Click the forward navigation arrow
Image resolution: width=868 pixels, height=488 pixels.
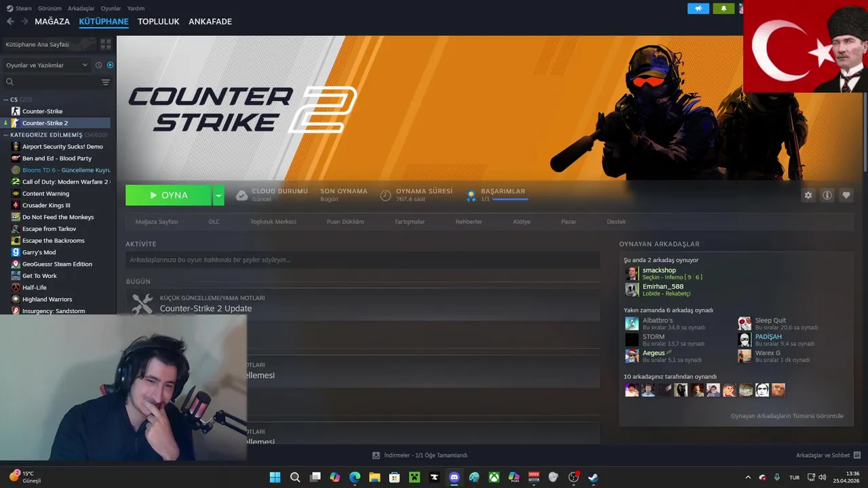[x=24, y=22]
